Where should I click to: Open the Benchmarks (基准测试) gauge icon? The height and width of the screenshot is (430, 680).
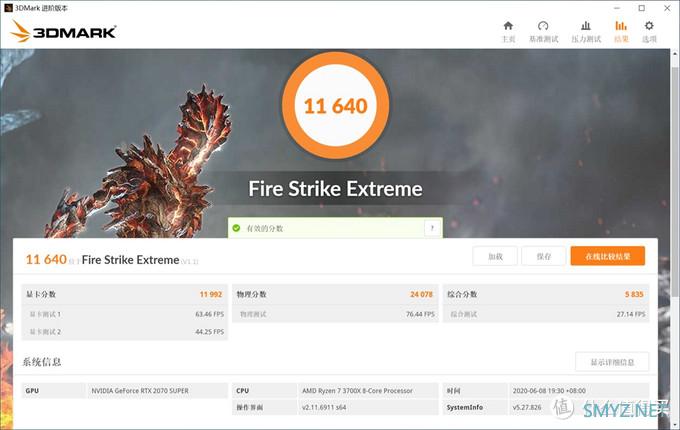[x=543, y=26]
